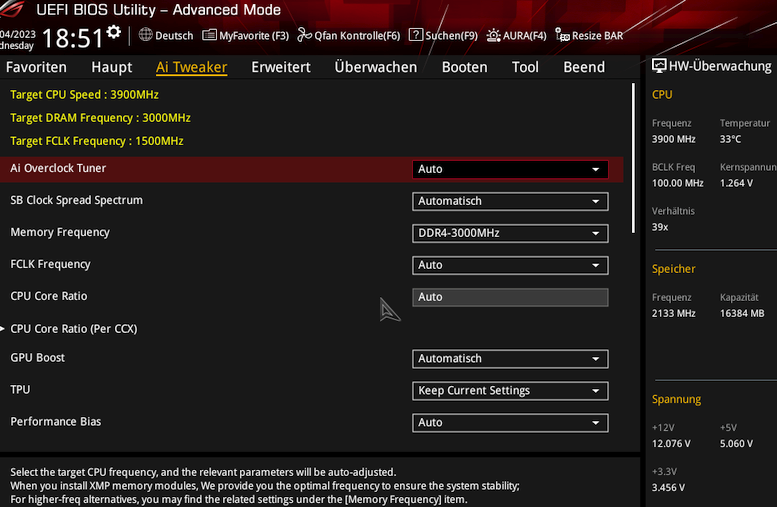Select the SB Clock Spread Spectrum label
The image size is (777, 507).
[x=76, y=200]
